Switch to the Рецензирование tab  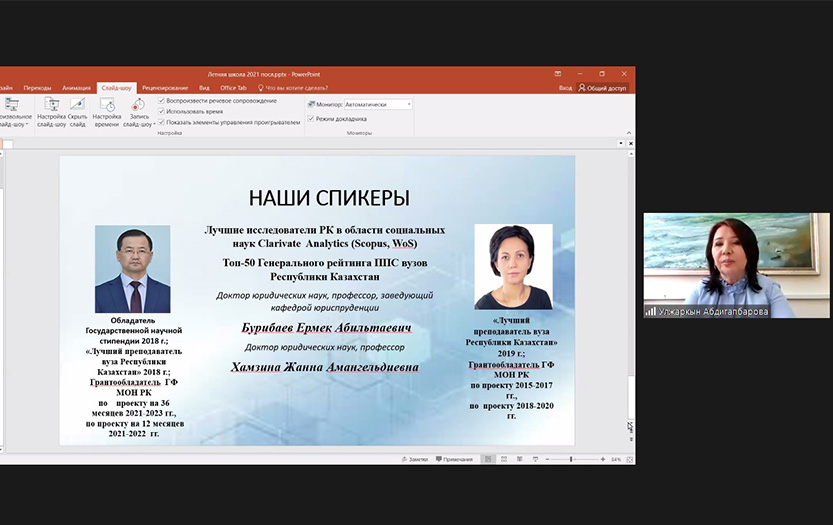point(165,88)
